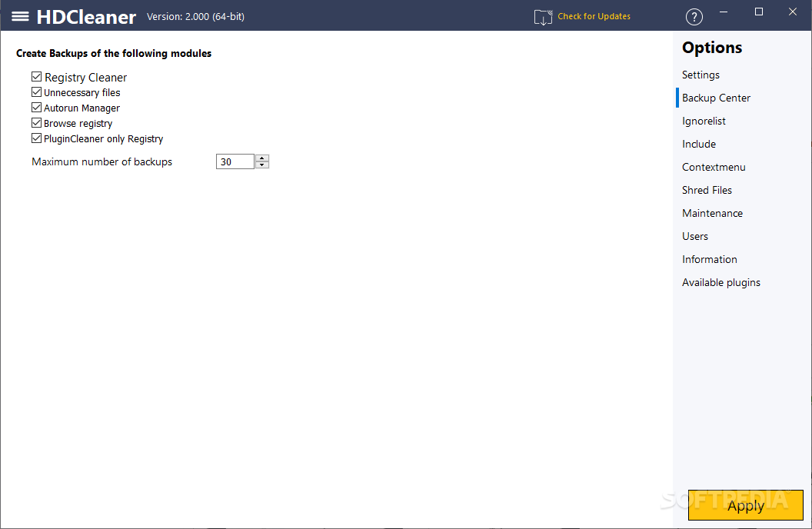The width and height of the screenshot is (812, 529).
Task: Open the help question mark icon
Action: 694,17
